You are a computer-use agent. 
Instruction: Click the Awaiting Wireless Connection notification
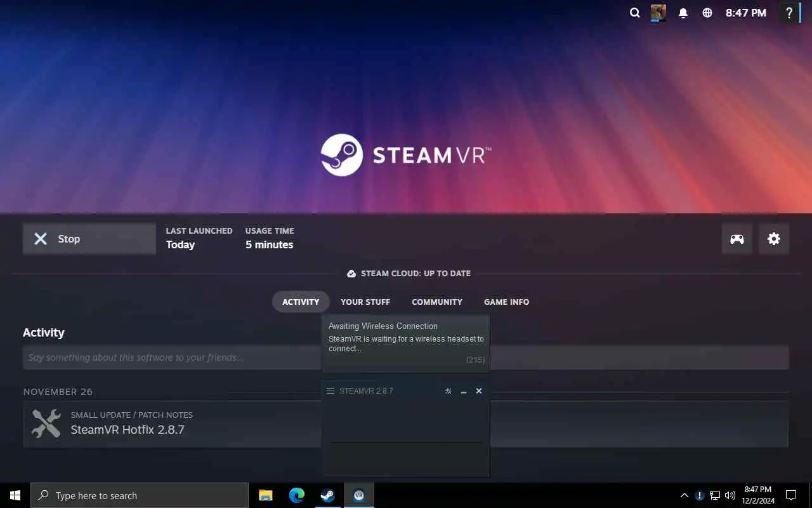[x=405, y=344]
